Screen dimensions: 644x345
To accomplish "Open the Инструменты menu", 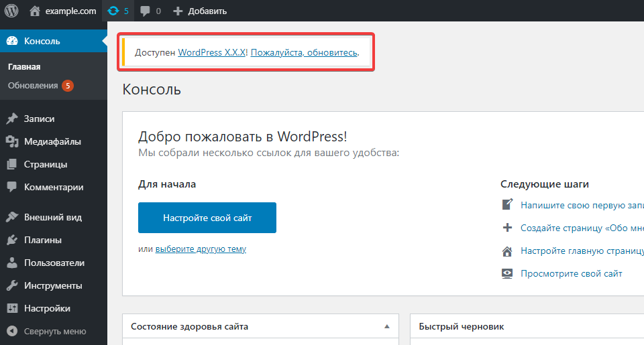I will tap(54, 285).
